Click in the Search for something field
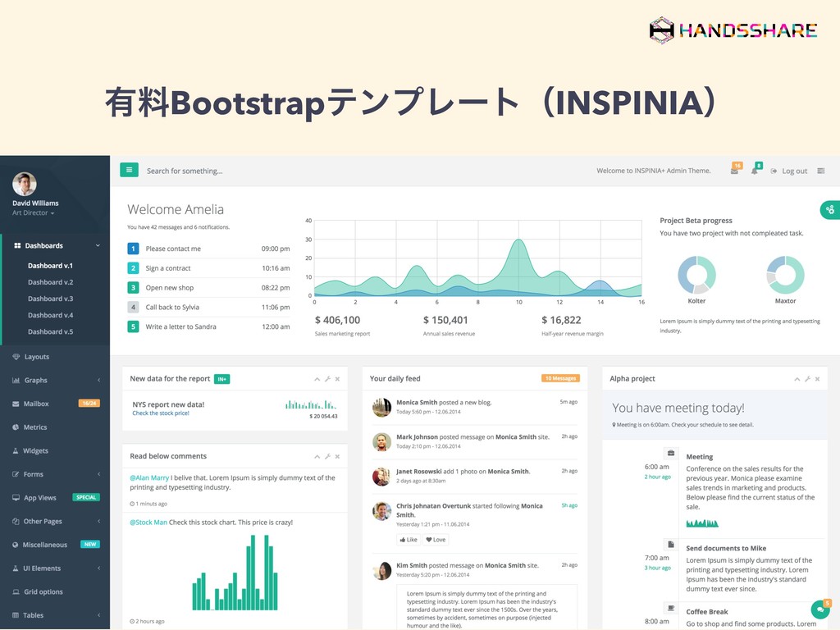 tap(185, 171)
